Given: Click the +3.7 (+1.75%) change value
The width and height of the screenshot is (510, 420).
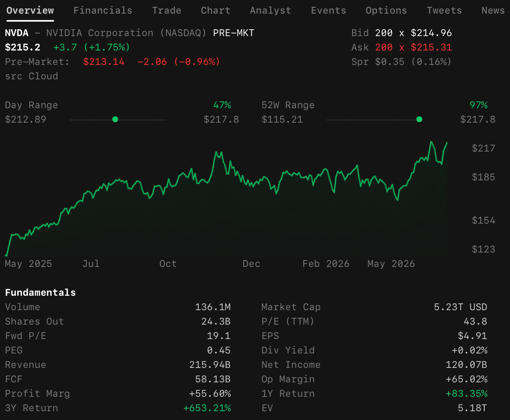Looking at the screenshot, I should [x=92, y=47].
